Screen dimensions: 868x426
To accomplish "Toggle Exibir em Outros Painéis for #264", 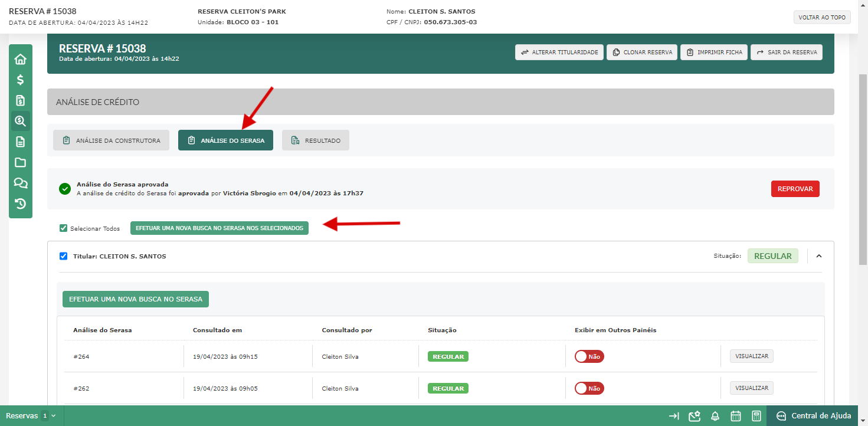I will 589,356.
